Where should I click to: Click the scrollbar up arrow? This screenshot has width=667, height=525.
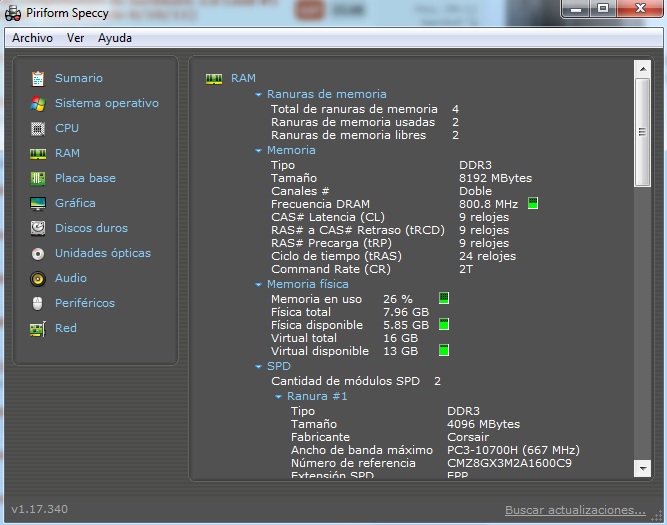(x=642, y=69)
